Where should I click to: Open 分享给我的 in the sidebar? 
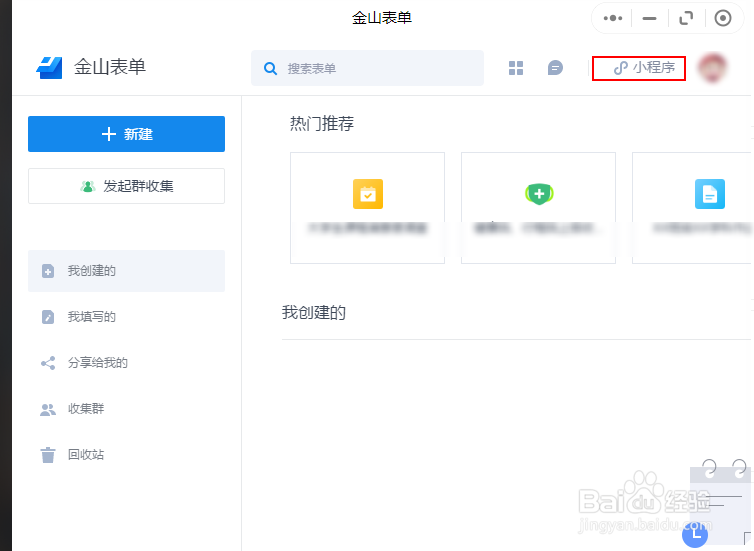coord(126,363)
